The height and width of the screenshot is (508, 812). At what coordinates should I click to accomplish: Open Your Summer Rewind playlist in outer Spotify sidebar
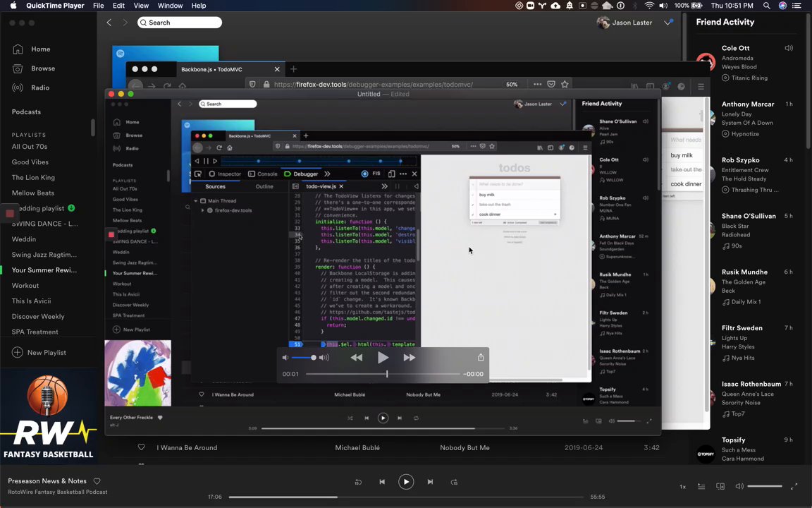pyautogui.click(x=44, y=270)
